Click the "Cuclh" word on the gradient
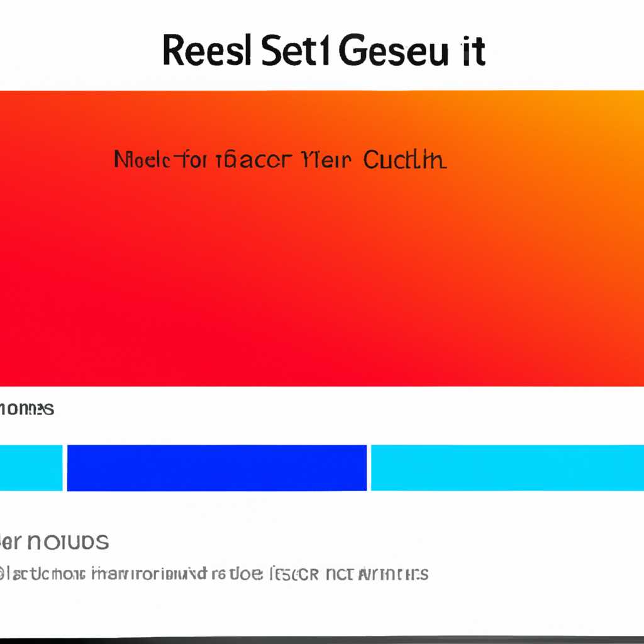Image resolution: width=644 pixels, height=644 pixels. pyautogui.click(x=405, y=159)
